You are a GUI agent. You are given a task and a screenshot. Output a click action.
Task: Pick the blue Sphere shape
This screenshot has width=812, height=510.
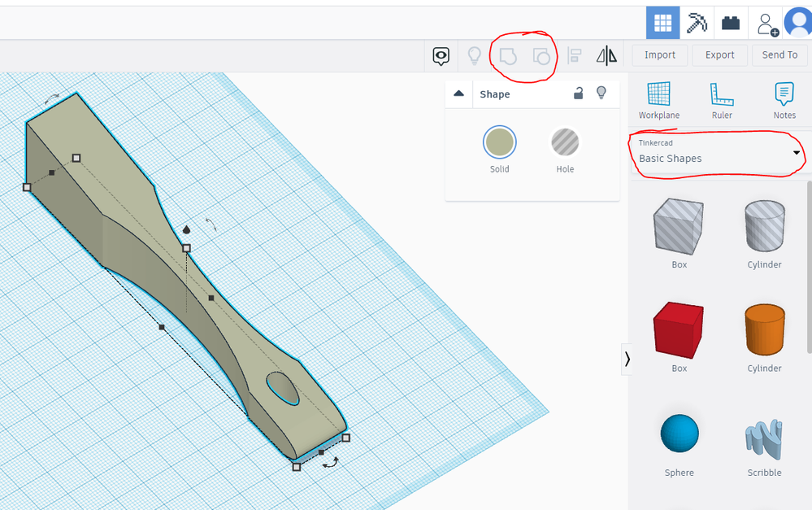tap(679, 434)
